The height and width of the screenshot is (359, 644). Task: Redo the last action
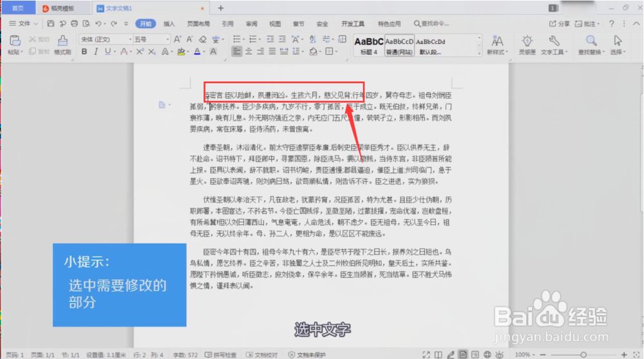[114, 23]
